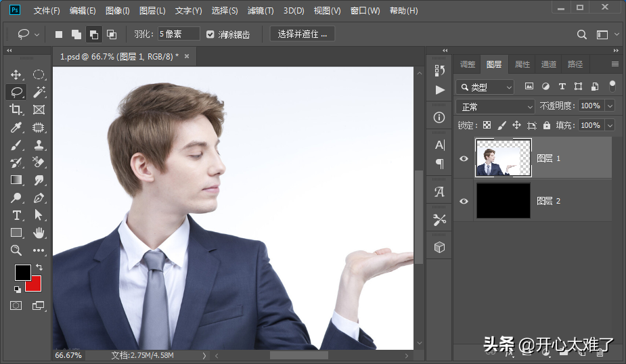Hide 图层 2 using its eye icon

[x=464, y=201]
